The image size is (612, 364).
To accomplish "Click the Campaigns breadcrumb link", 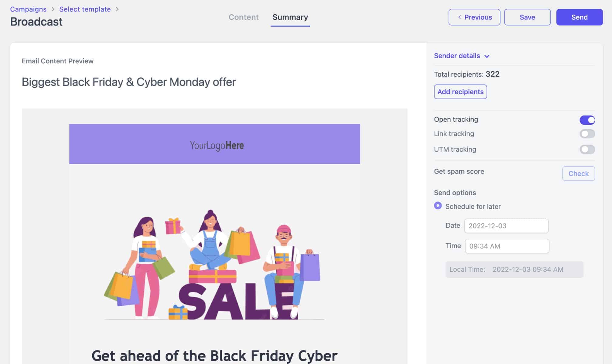I will pos(28,9).
